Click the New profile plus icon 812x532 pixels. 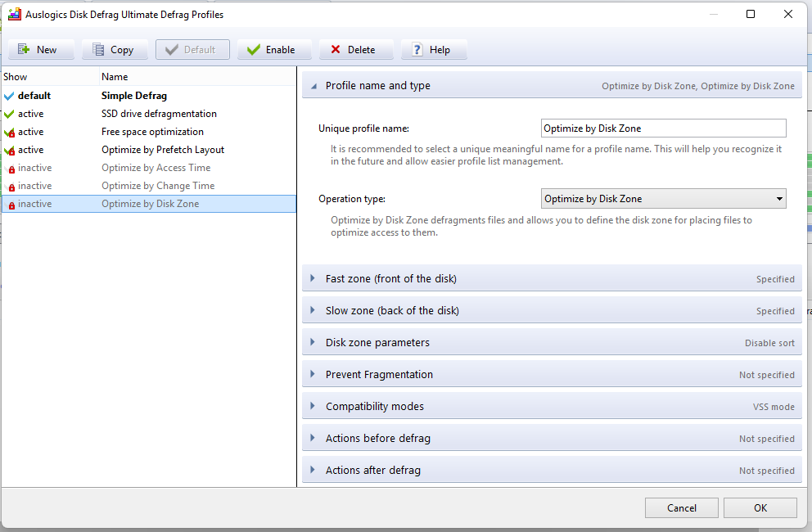point(24,50)
